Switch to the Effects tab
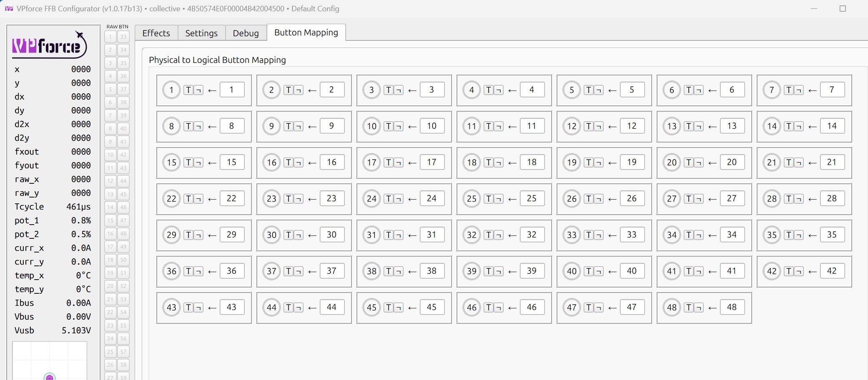The height and width of the screenshot is (380, 868). point(156,33)
